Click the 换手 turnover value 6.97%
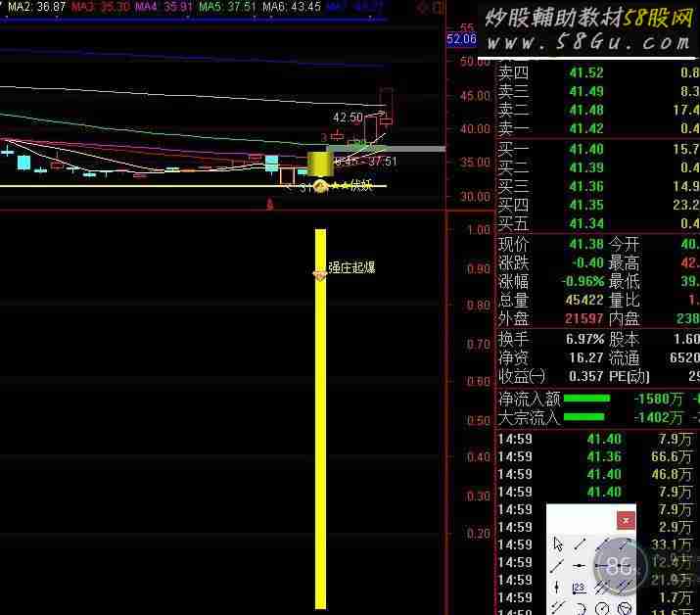 (584, 339)
